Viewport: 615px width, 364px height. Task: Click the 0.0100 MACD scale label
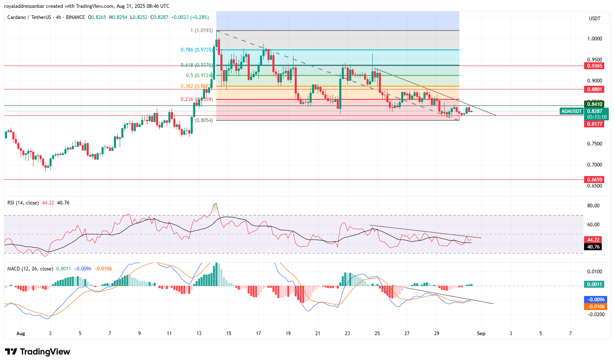595,272
